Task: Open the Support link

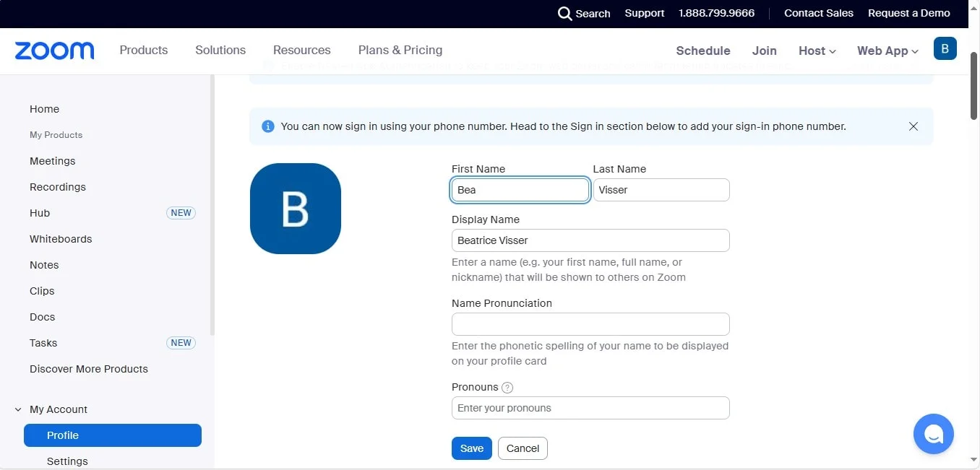Action: click(645, 13)
